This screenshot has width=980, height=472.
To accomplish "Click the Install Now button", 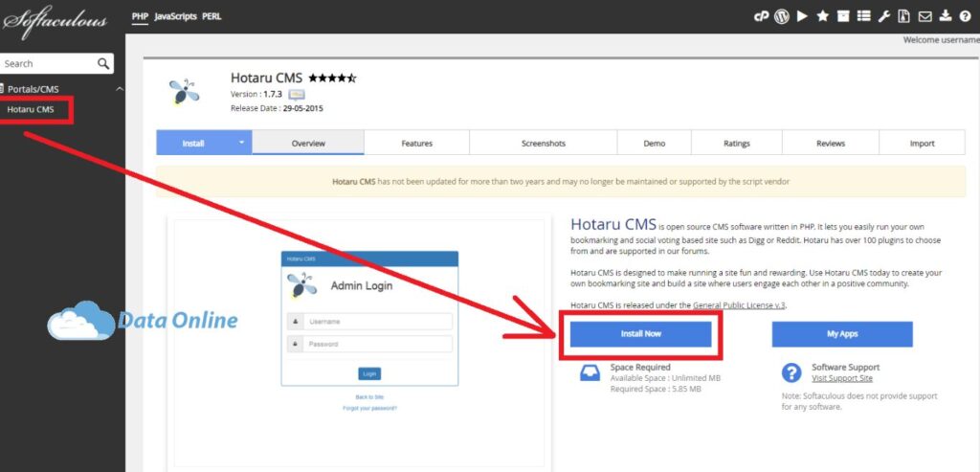I will pyautogui.click(x=640, y=334).
